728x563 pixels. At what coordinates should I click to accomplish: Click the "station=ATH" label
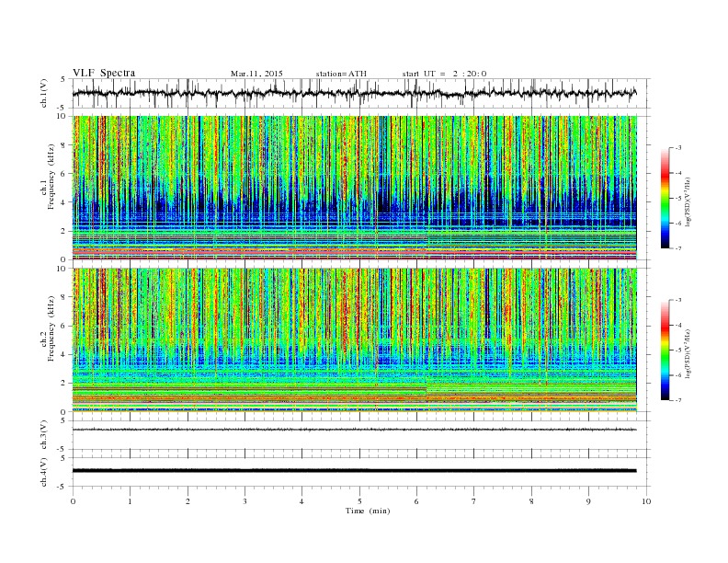[341, 74]
